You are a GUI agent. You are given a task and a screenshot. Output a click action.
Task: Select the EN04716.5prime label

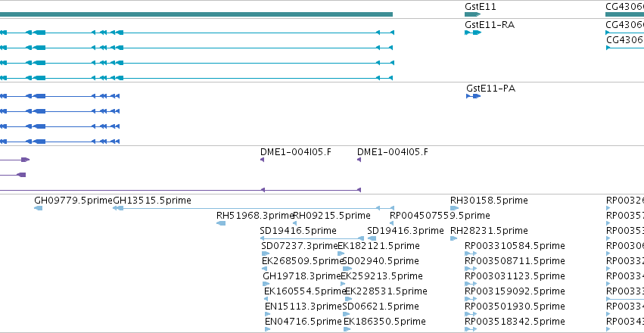click(304, 322)
